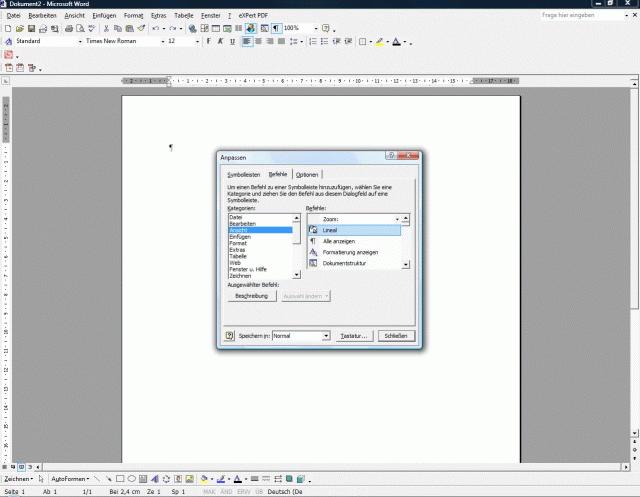640x497 pixels.
Task: Select the Dokumentstruktur command
Action: pos(354,263)
